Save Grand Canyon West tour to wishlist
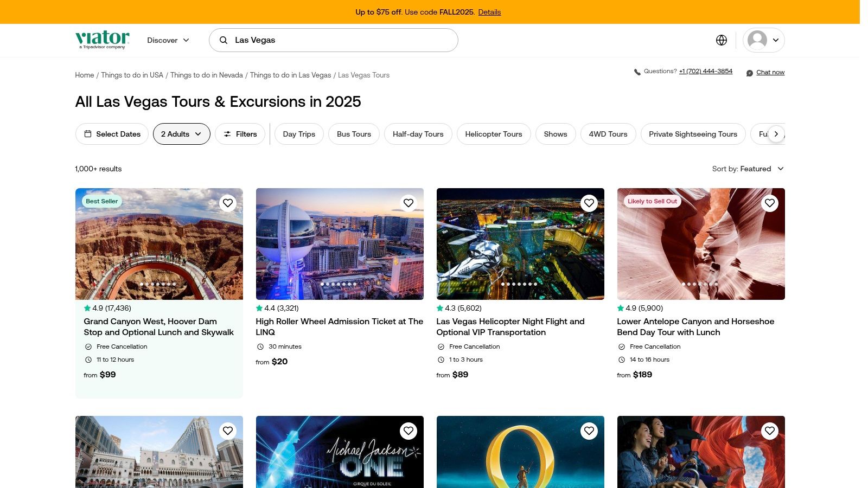 tap(228, 203)
